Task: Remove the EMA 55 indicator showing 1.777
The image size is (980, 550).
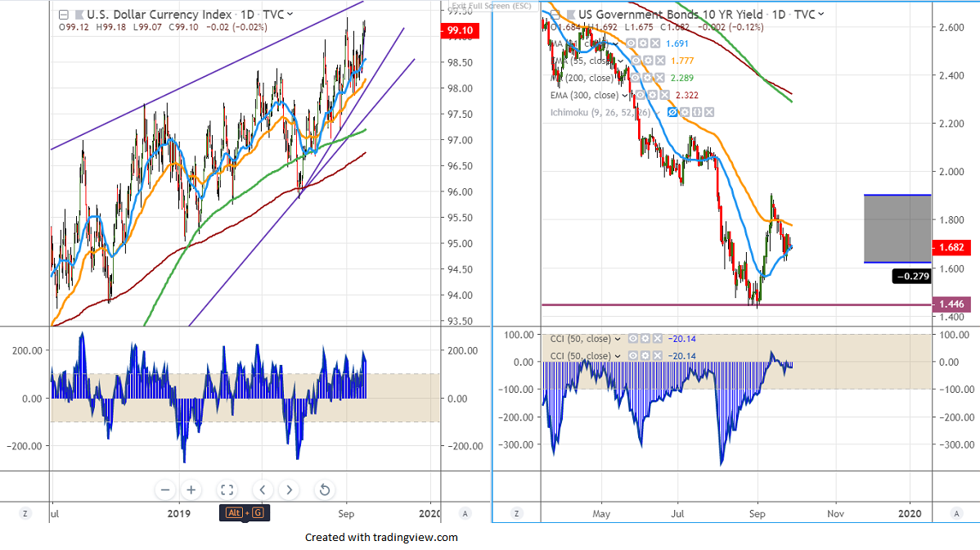Action: (x=660, y=61)
